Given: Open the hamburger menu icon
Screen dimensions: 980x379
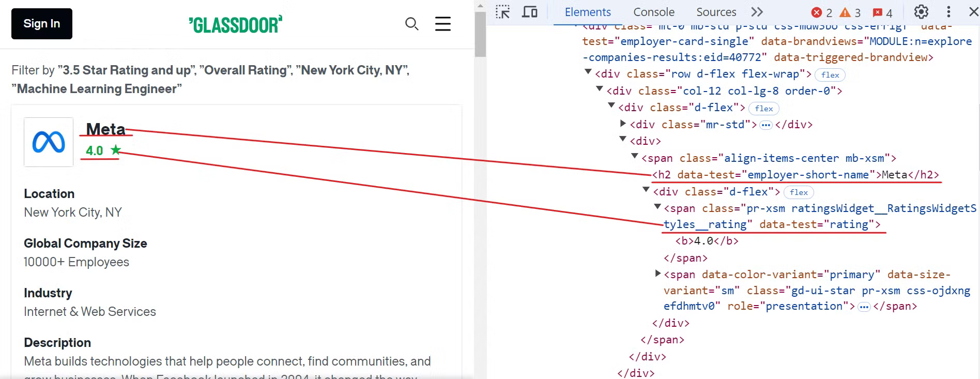Looking at the screenshot, I should [x=443, y=24].
